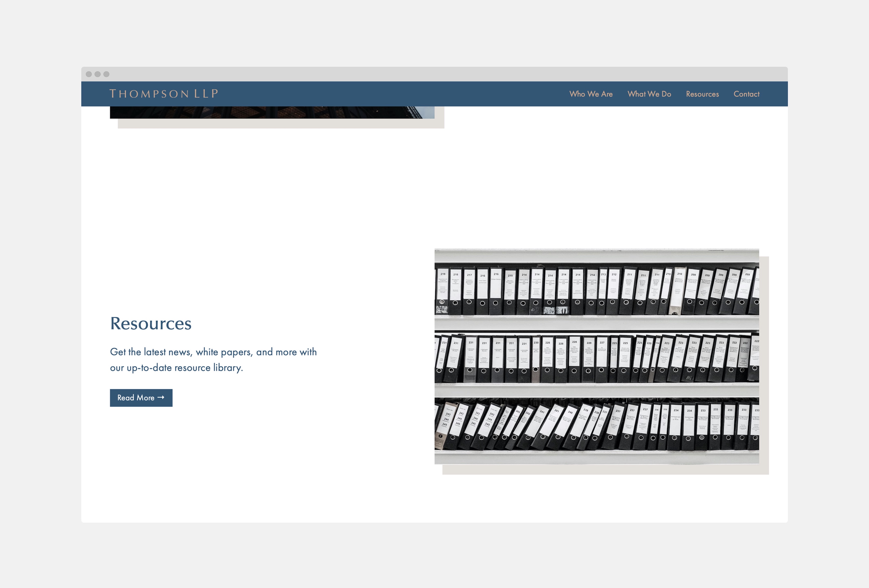The height and width of the screenshot is (588, 869).
Task: Click the 'Get the latest news' paragraph
Action: (x=213, y=360)
